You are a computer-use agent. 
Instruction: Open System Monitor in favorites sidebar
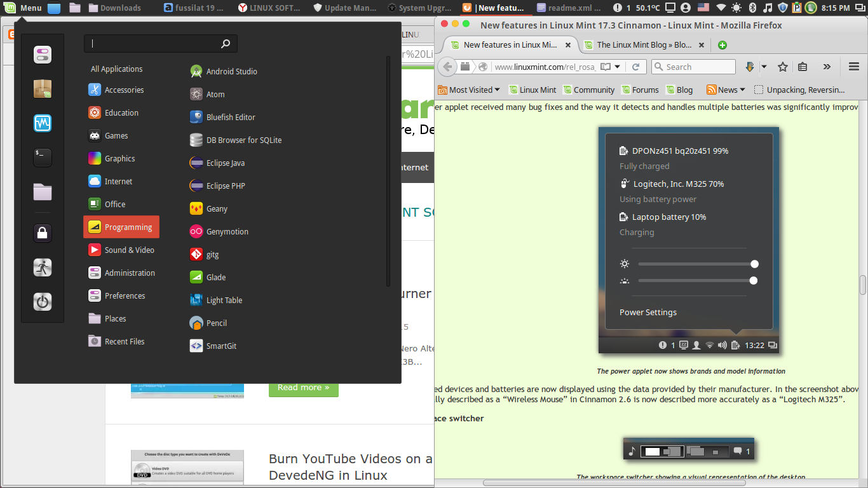pyautogui.click(x=43, y=123)
